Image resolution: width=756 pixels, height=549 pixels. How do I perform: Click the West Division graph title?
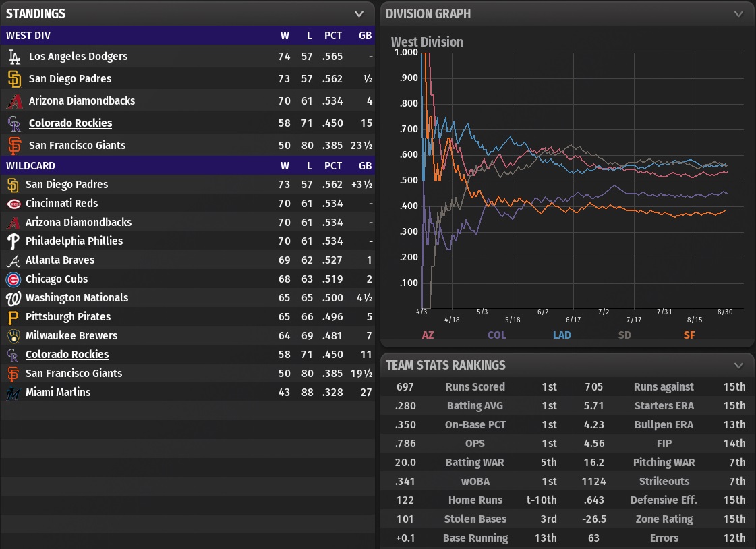427,42
